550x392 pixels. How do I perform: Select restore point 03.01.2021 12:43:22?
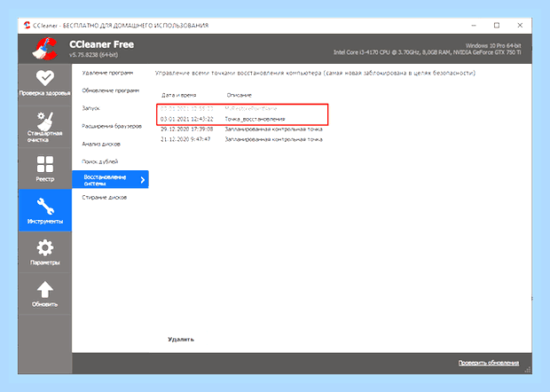[241, 119]
